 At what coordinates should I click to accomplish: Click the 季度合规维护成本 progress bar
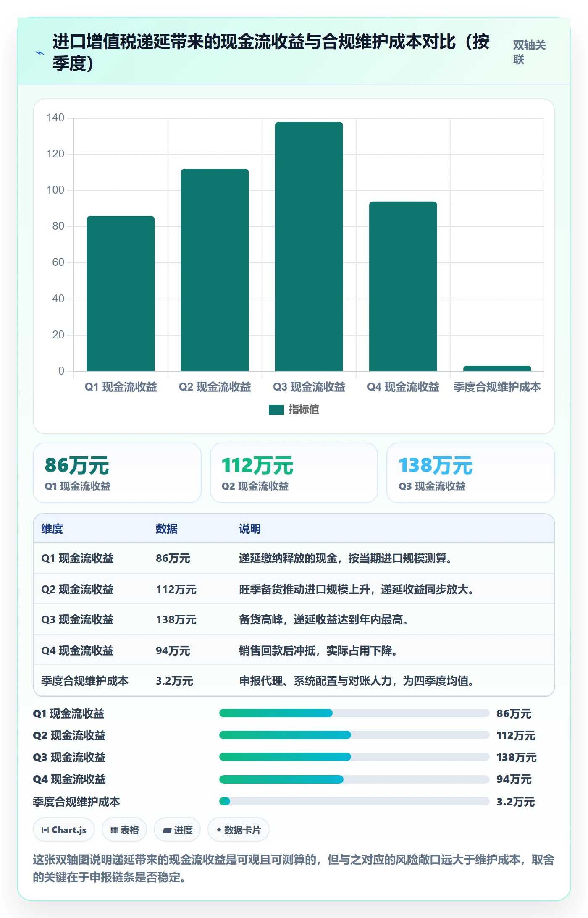pos(354,801)
